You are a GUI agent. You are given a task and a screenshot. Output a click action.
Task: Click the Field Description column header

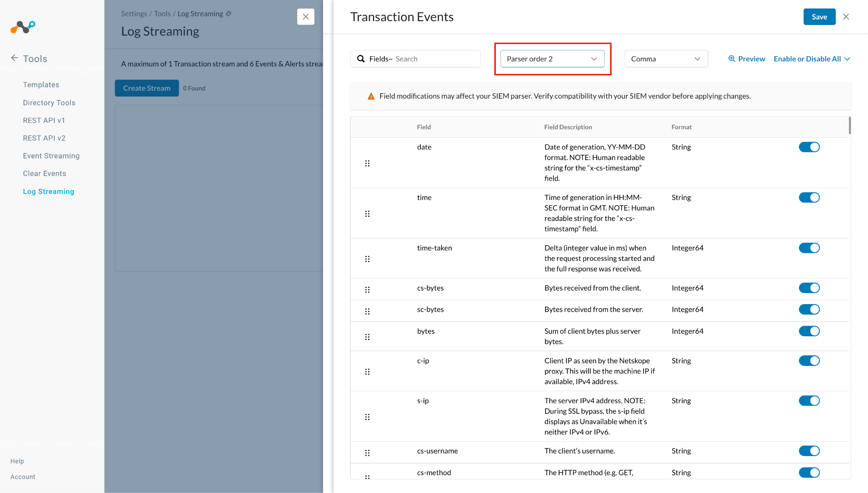coord(568,127)
